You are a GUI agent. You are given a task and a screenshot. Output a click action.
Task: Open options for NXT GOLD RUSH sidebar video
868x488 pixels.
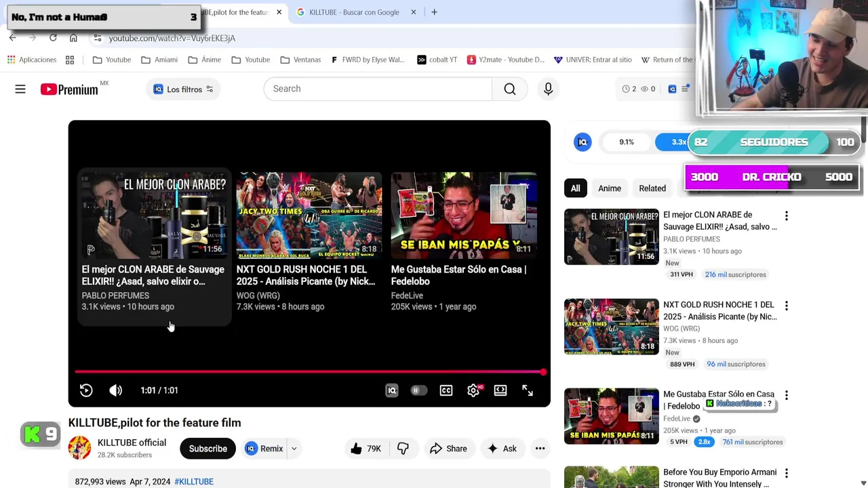[x=786, y=306]
